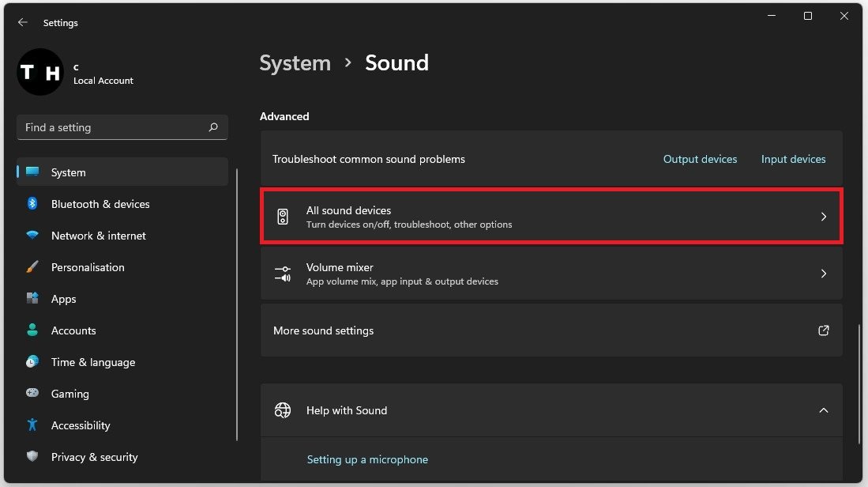
Task: Click the Find a setting search box
Action: click(x=111, y=127)
